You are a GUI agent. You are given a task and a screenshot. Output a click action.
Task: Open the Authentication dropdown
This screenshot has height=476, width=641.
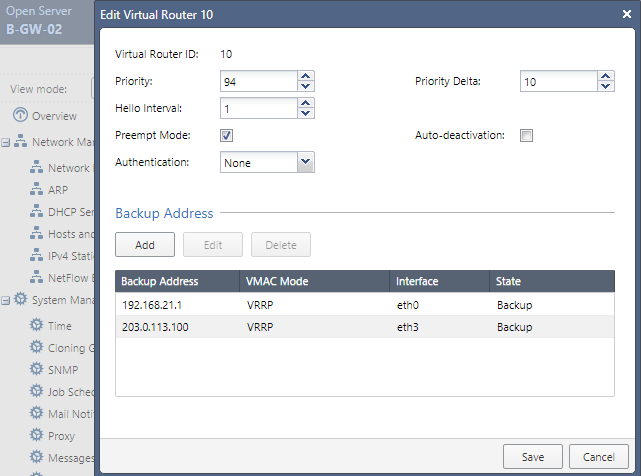click(x=306, y=162)
